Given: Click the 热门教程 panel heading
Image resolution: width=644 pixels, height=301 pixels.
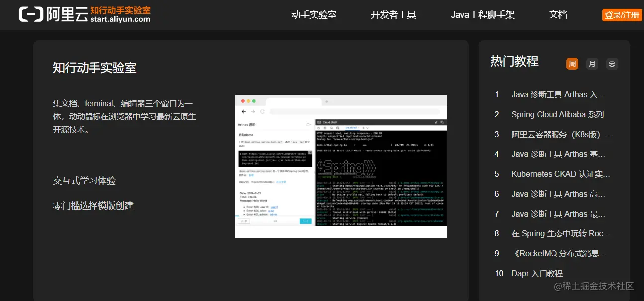Looking at the screenshot, I should [x=514, y=62].
